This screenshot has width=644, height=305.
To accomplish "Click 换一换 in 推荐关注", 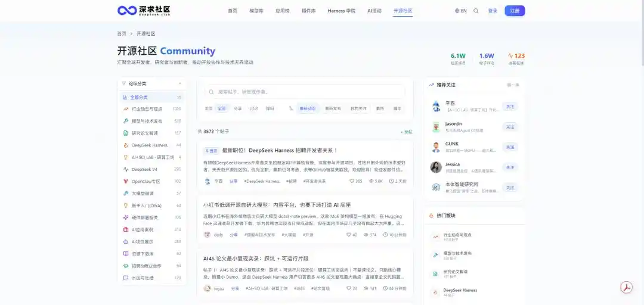I will (513, 85).
